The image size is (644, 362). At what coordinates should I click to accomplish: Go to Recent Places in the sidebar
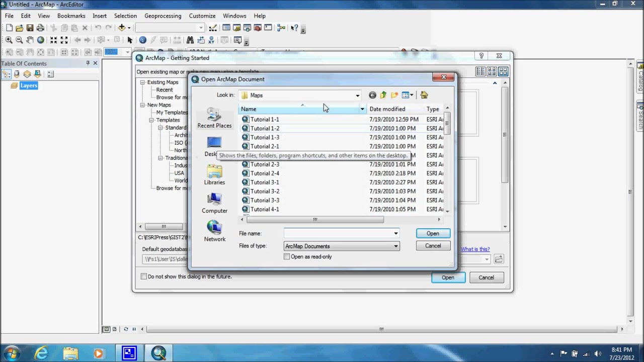(x=214, y=119)
